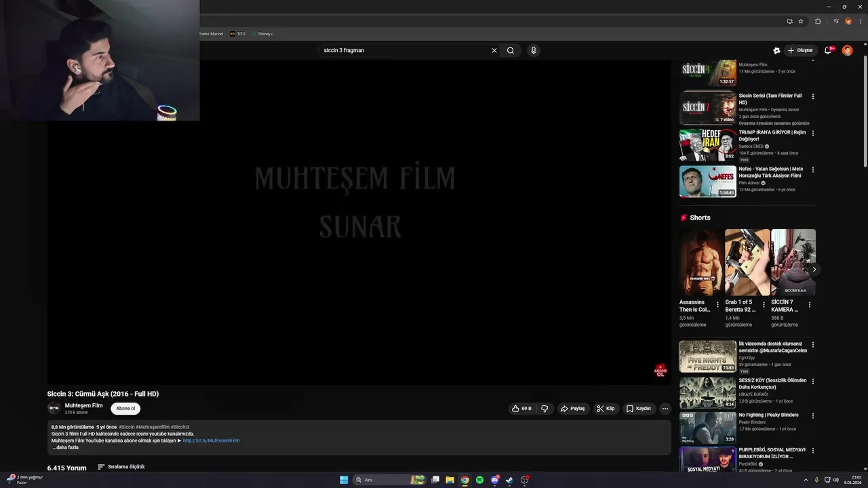Viewport: 868px width, 488px height.
Task: Open options for Siccin Serisi playlist
Action: 813,96
